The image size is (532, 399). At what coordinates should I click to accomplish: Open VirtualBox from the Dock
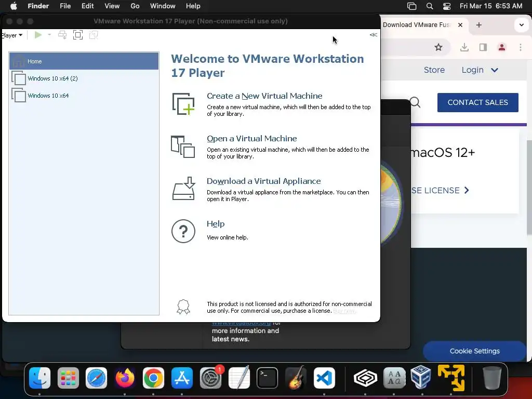pos(421,377)
